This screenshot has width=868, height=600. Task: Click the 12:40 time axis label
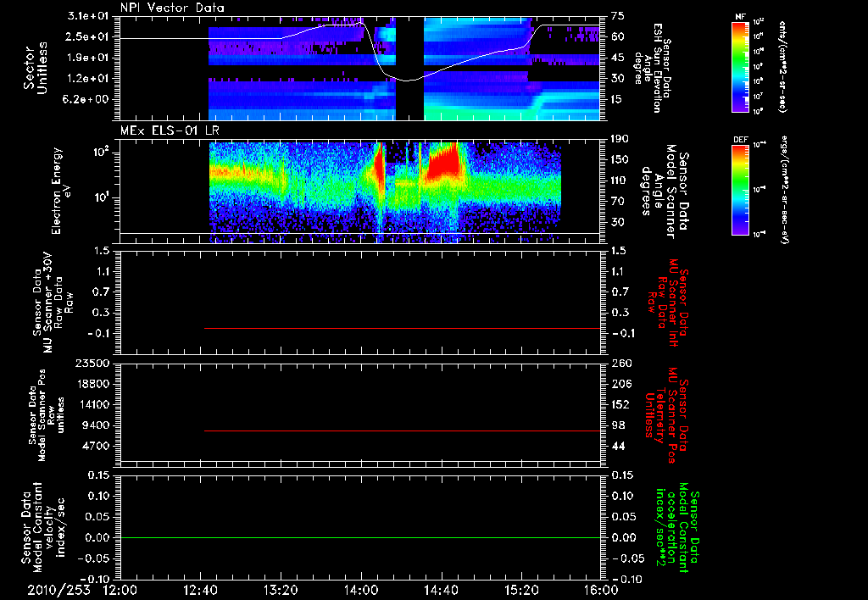point(200,590)
